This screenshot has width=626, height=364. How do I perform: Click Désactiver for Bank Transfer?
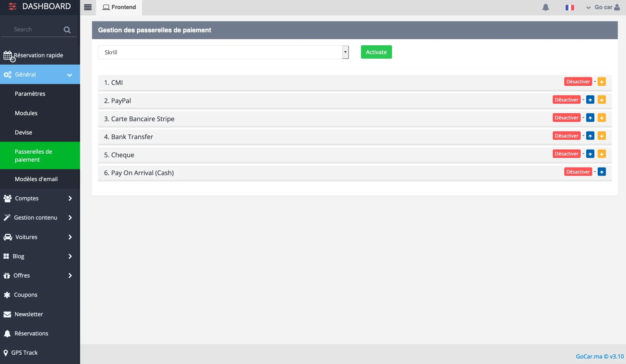coord(566,136)
